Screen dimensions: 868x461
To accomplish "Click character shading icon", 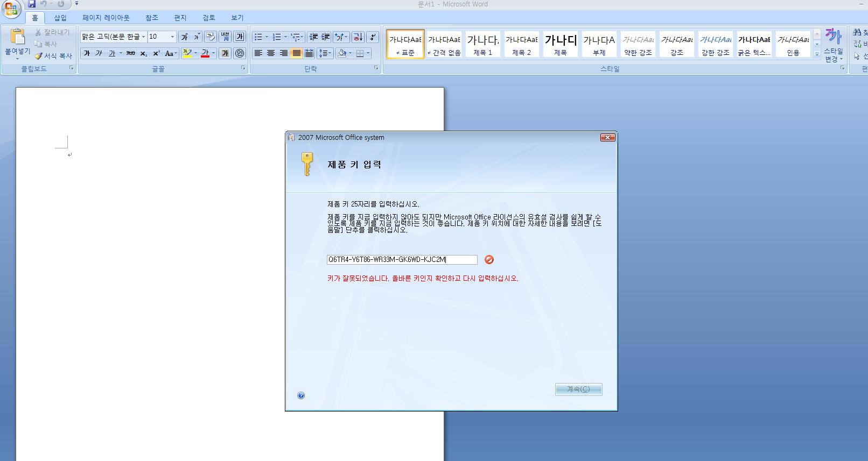I will [x=225, y=53].
